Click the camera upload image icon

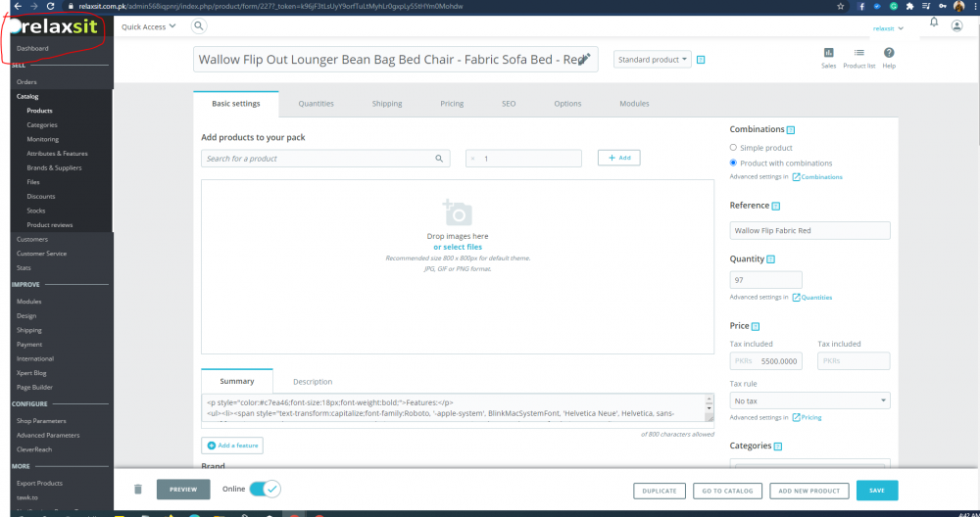click(x=458, y=212)
